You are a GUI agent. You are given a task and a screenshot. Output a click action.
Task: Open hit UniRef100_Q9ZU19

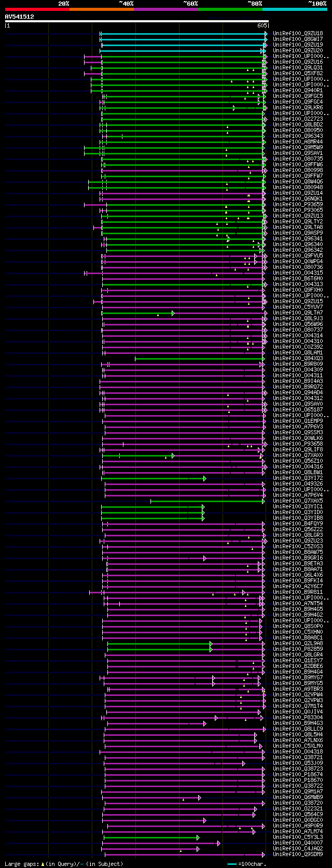(x=298, y=45)
